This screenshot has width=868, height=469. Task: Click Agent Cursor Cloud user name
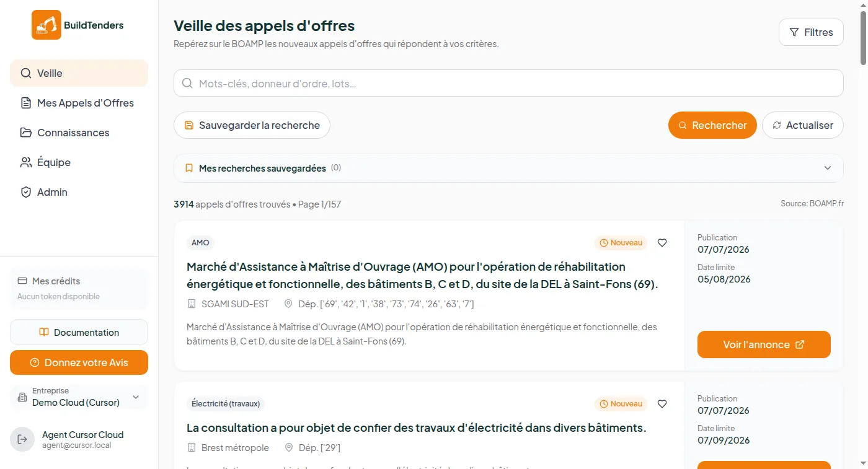tap(82, 434)
